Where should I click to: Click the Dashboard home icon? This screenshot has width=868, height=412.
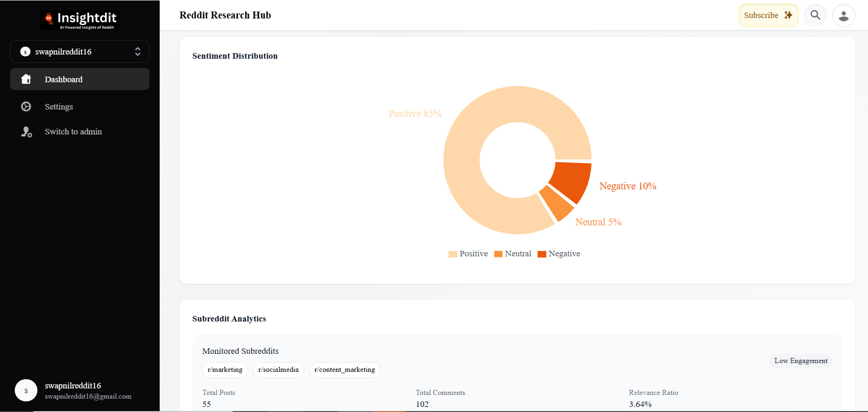(x=26, y=79)
